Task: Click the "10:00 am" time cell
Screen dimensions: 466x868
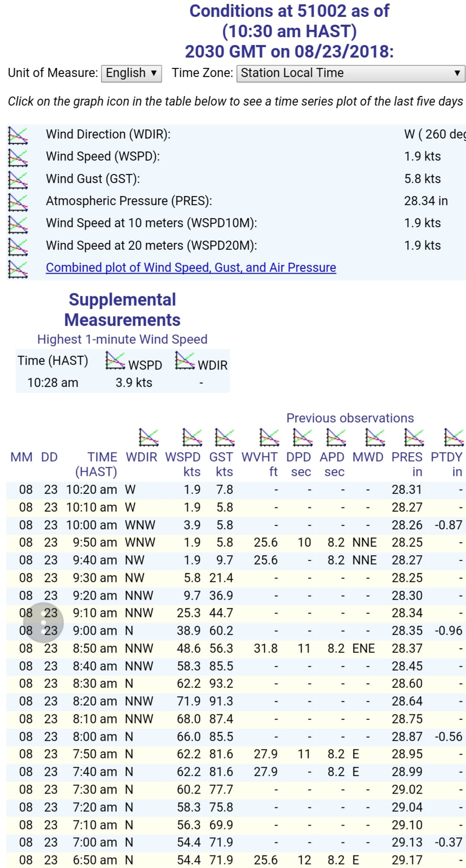Action: 91,525
